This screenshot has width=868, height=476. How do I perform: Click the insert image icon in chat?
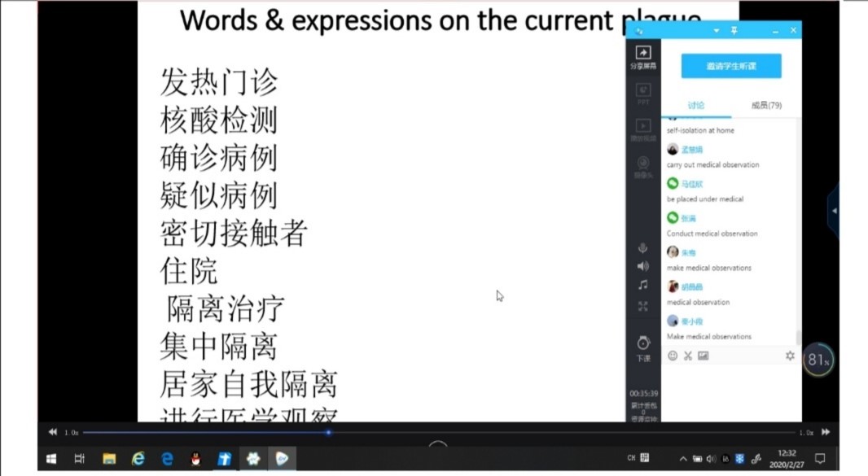coord(704,356)
